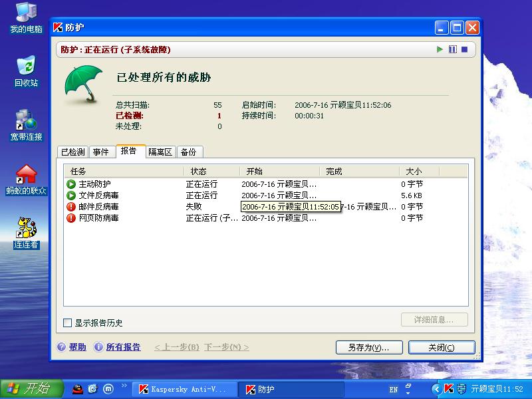Select the 主动防护 task row
Viewport: 532px width, 399px height.
(265, 184)
